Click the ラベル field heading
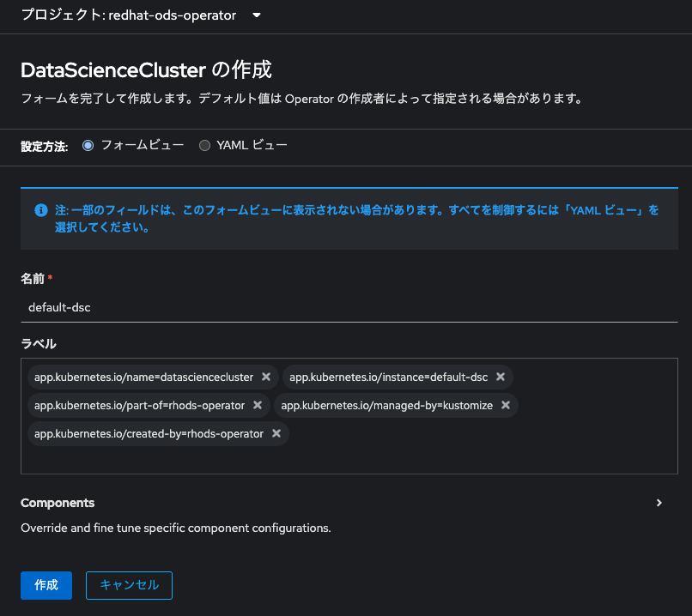This screenshot has width=692, height=616. tap(39, 344)
